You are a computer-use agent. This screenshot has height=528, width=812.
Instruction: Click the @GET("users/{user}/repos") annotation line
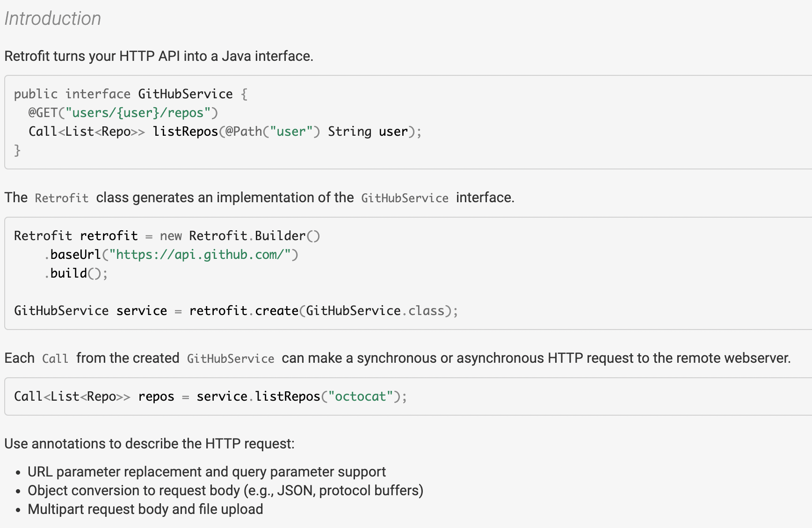point(123,113)
